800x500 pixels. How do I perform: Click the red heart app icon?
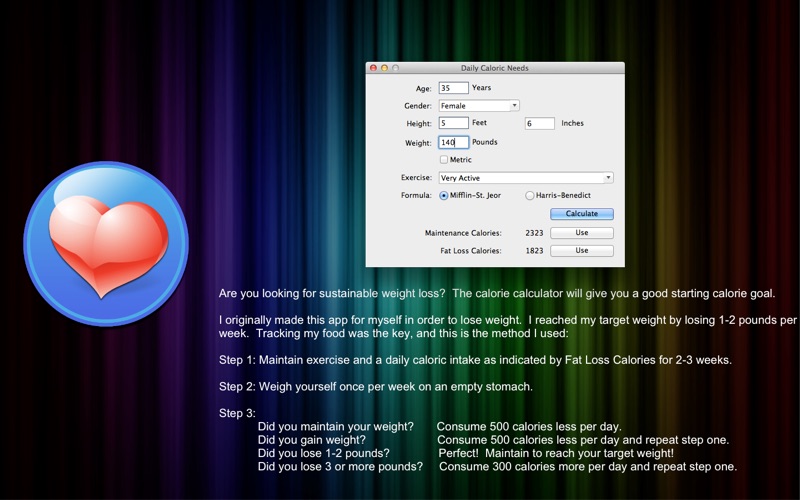coord(106,244)
